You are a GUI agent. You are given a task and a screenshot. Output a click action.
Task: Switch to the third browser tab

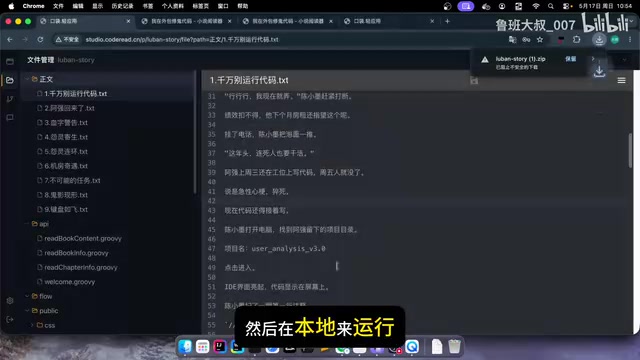[x=287, y=21]
